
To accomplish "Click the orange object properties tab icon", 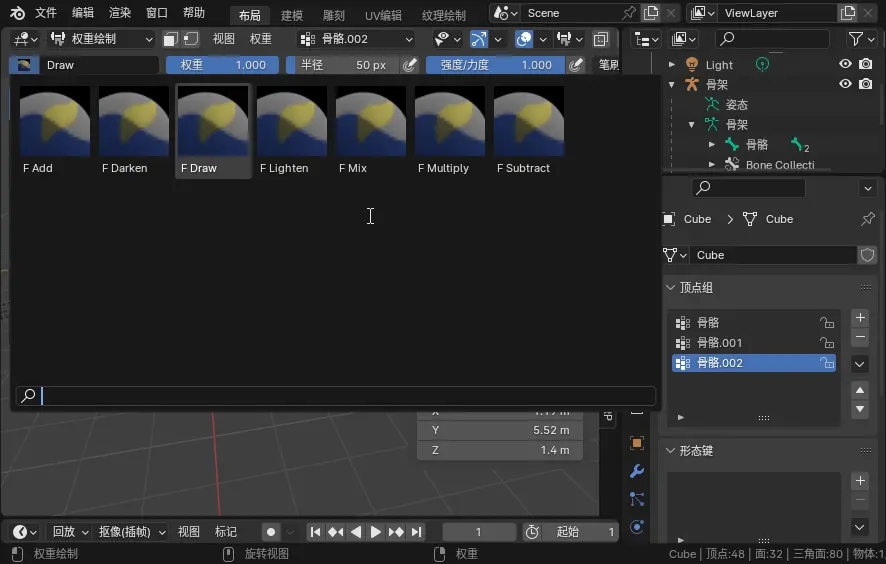I will [637, 443].
